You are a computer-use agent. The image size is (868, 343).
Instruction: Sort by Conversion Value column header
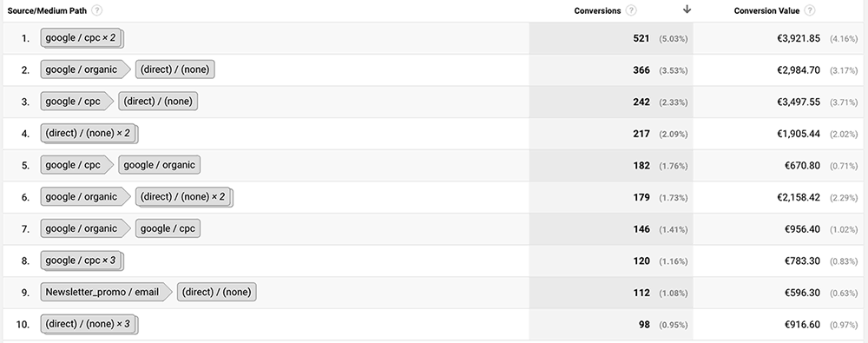click(766, 10)
